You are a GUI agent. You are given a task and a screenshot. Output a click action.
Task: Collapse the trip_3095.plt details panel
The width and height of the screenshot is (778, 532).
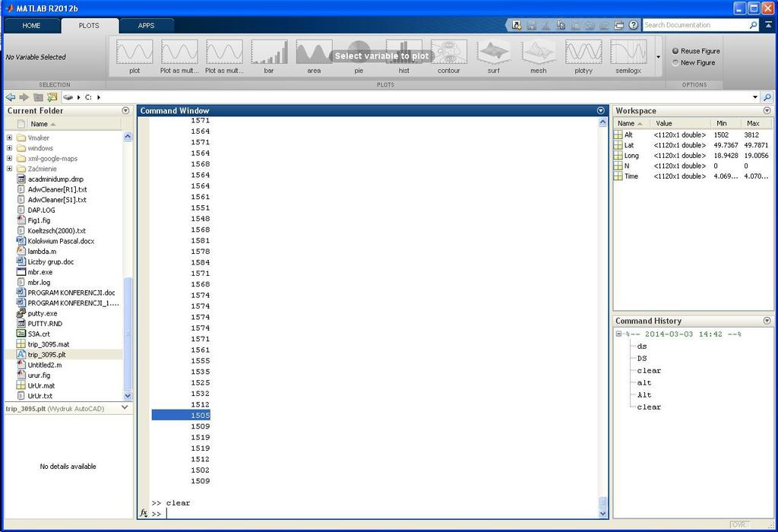125,407
